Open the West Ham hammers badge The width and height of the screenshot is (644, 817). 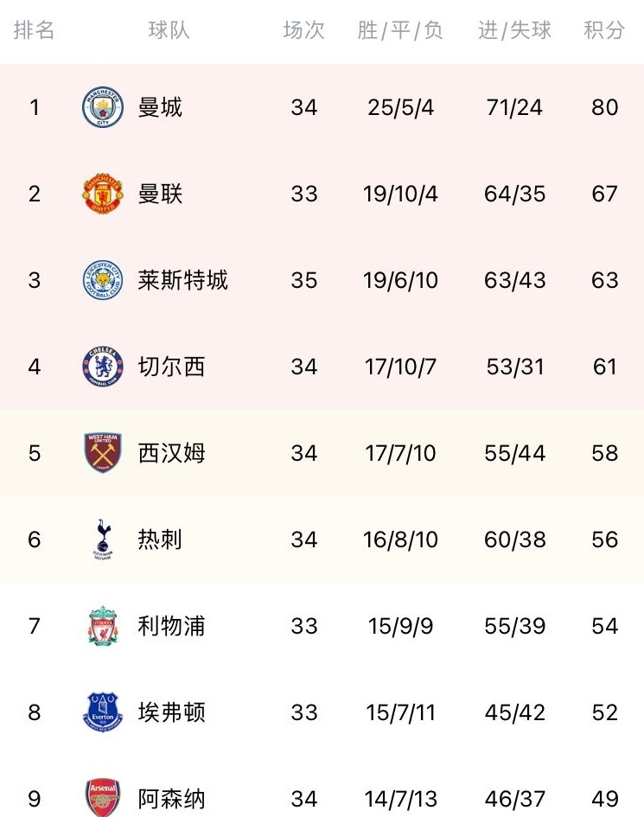click(103, 453)
